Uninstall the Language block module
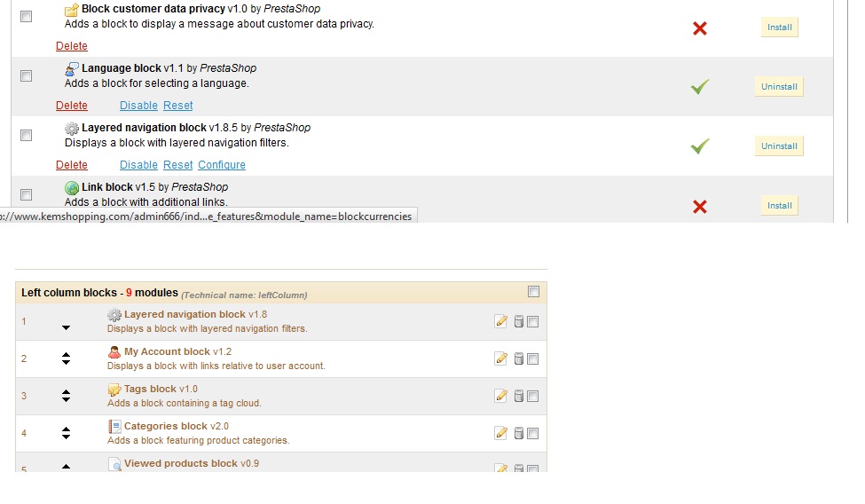This screenshot has width=865, height=504. coord(779,87)
